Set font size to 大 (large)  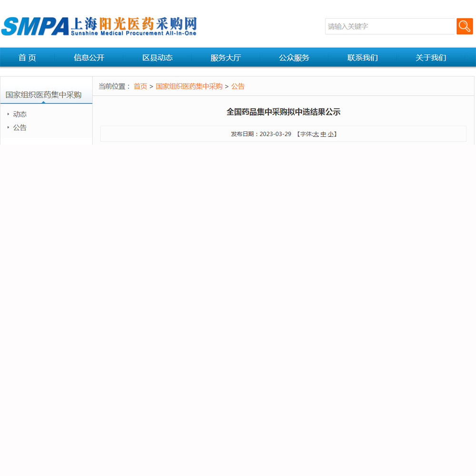coord(316,134)
